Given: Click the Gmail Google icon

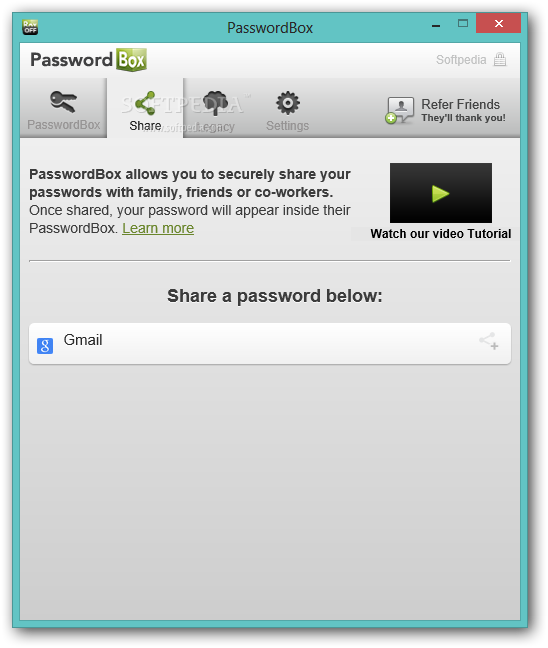Looking at the screenshot, I should coord(45,345).
